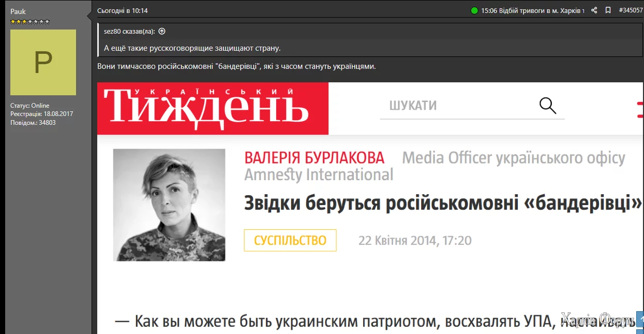Click the author's black-and-white portrait photo

coord(169,205)
